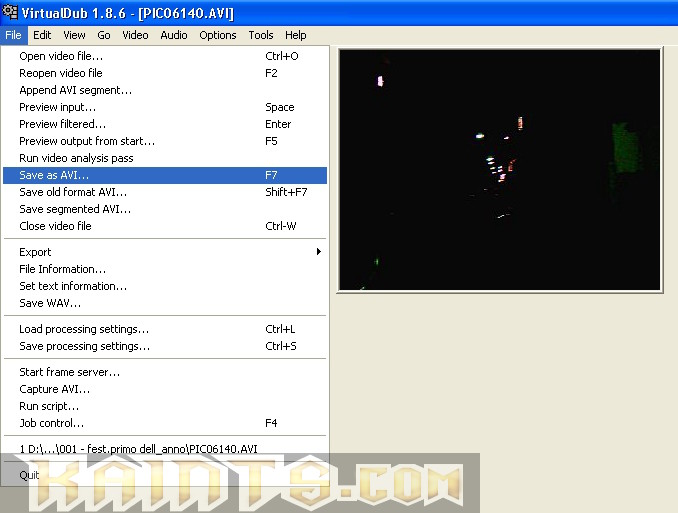Choose Save as AVI… menu item
This screenshot has width=678, height=513.
pyautogui.click(x=165, y=175)
